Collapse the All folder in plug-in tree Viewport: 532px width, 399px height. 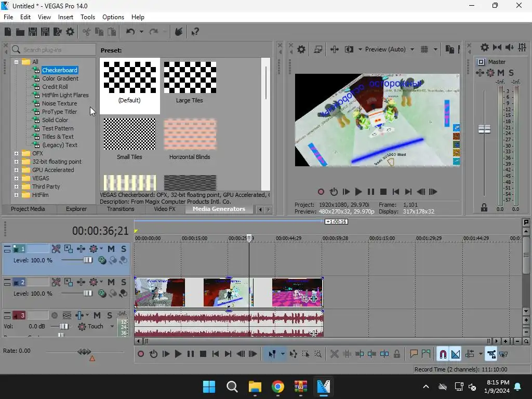tap(16, 62)
